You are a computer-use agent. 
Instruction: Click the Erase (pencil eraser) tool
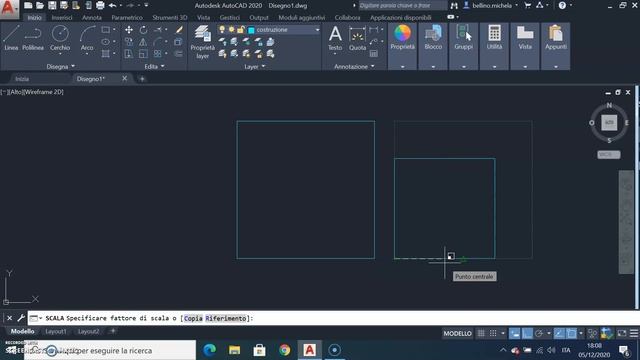(179, 30)
